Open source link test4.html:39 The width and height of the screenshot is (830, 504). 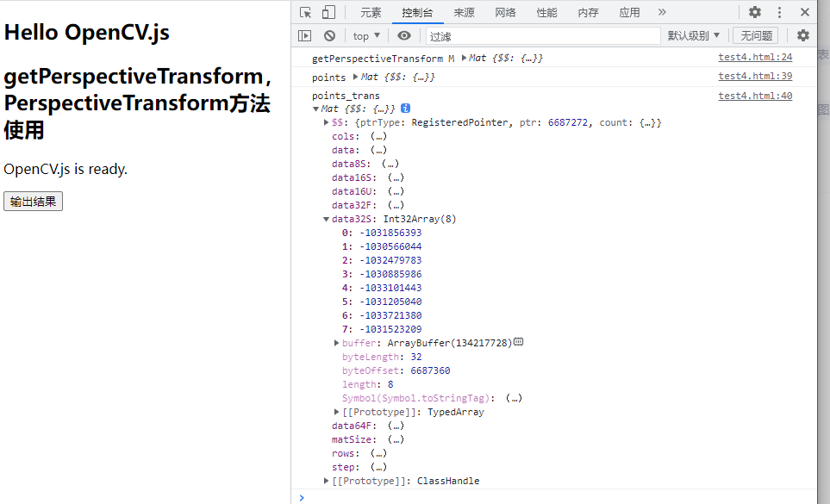tap(755, 76)
